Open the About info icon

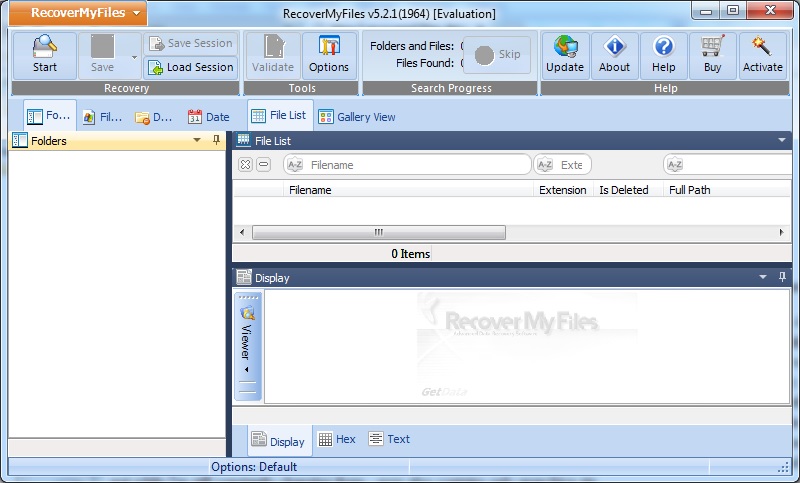click(614, 47)
